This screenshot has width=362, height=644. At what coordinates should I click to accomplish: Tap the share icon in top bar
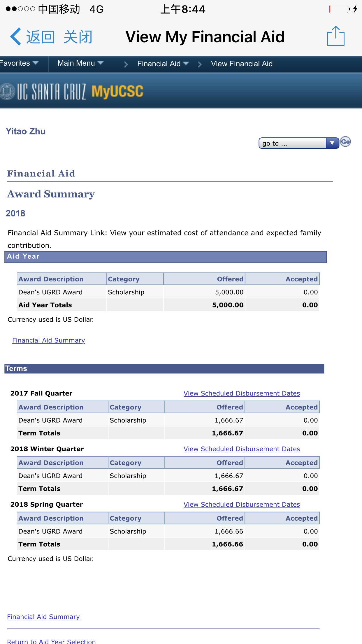pos(335,36)
